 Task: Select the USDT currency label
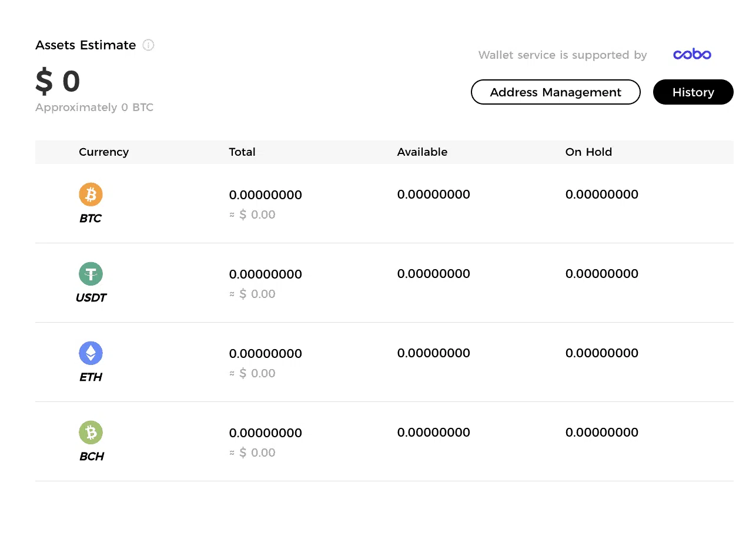(x=91, y=298)
